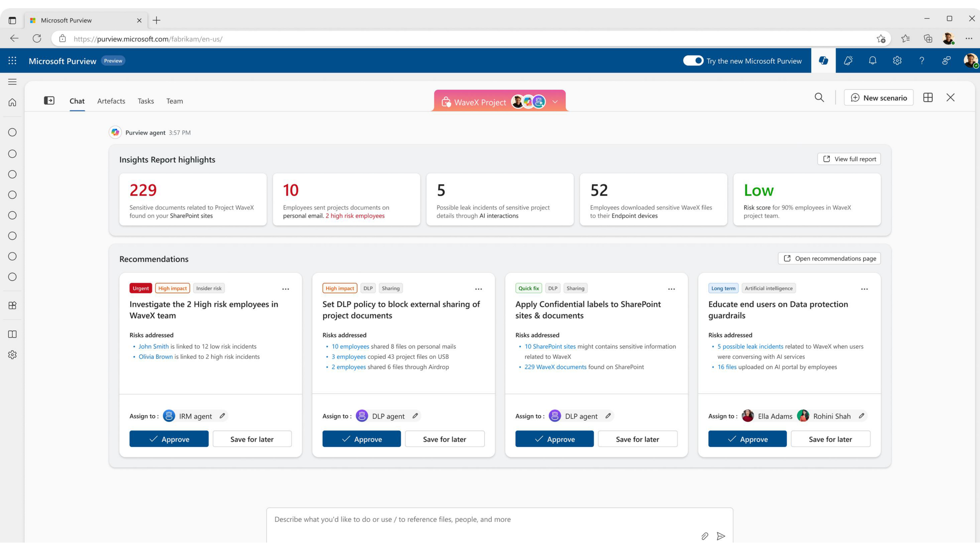
Task: Open the solutions grid icon in sidebar
Action: (x=12, y=305)
